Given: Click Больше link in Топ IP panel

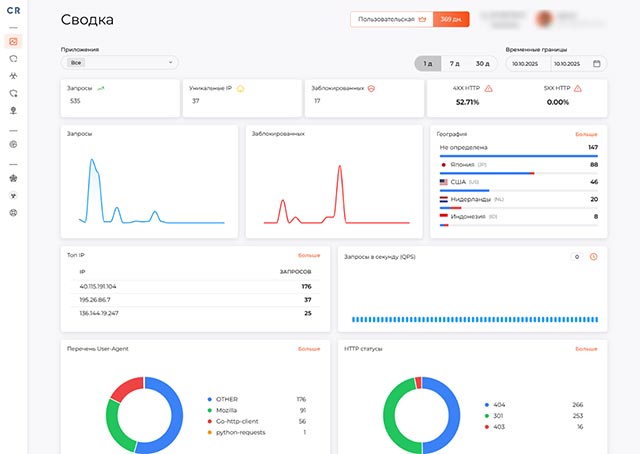Looking at the screenshot, I should [x=308, y=256].
